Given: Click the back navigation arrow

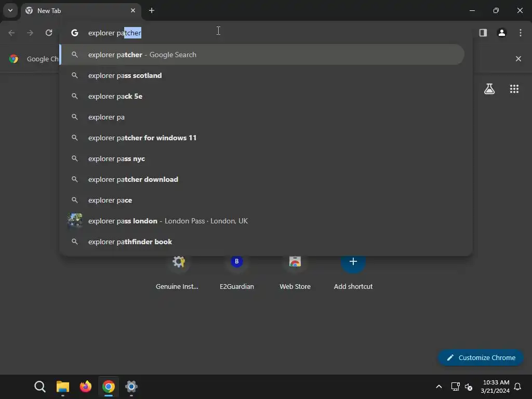Looking at the screenshot, I should [x=11, y=33].
